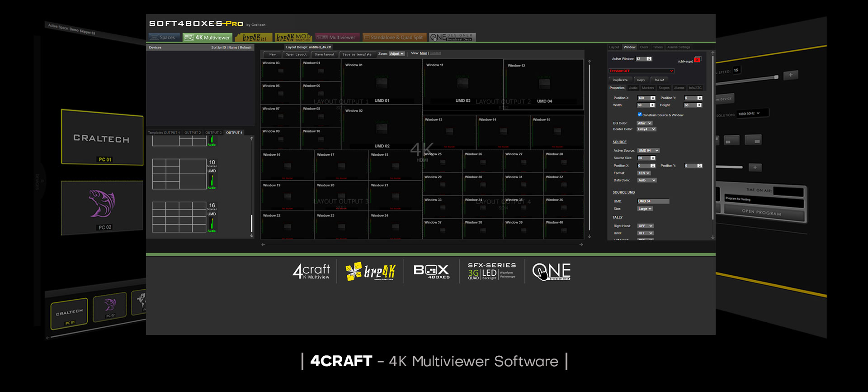This screenshot has height=392, width=868.
Task: Click the source icon in Window 13
Action: (x=449, y=131)
